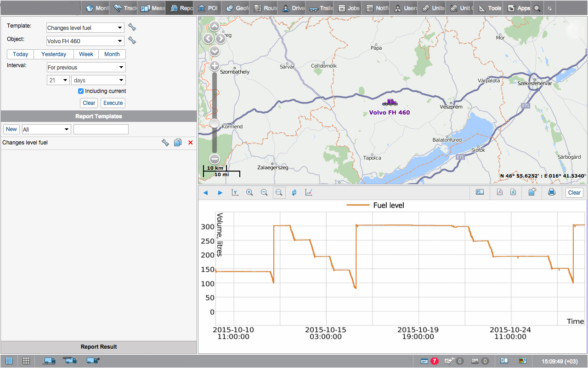588x368 pixels.
Task: Switch to the Week interval tab
Action: coord(86,54)
